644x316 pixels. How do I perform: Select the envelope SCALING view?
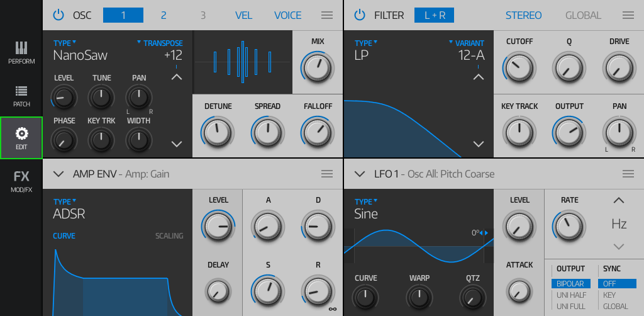click(169, 236)
